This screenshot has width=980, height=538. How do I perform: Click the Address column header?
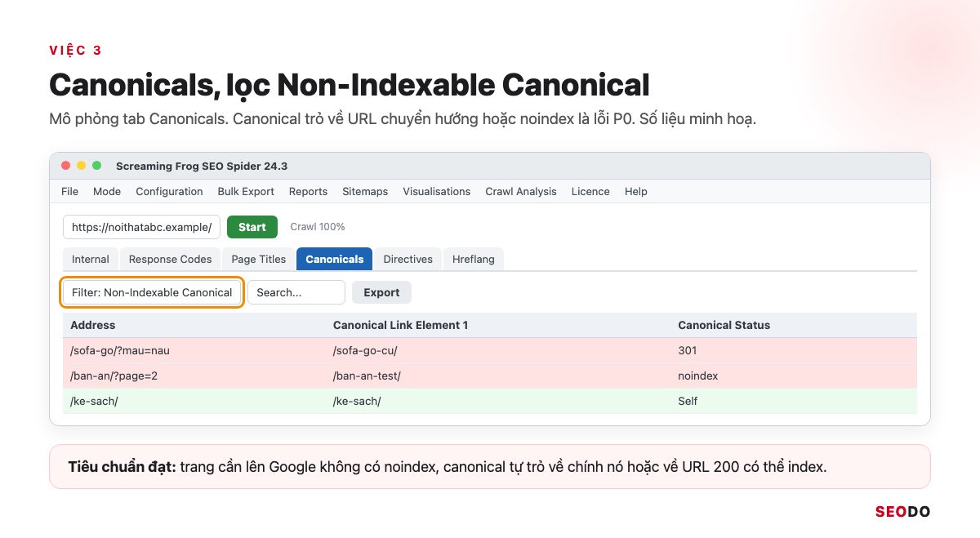92,325
